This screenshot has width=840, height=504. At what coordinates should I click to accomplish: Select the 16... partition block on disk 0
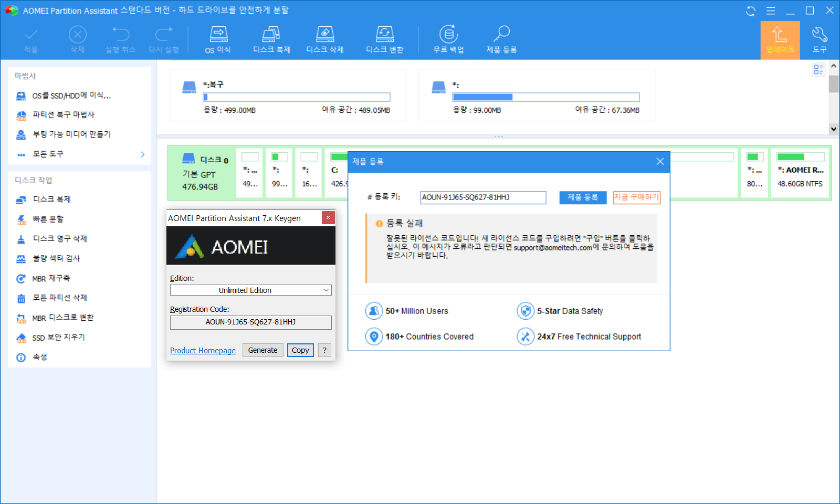coord(309,173)
